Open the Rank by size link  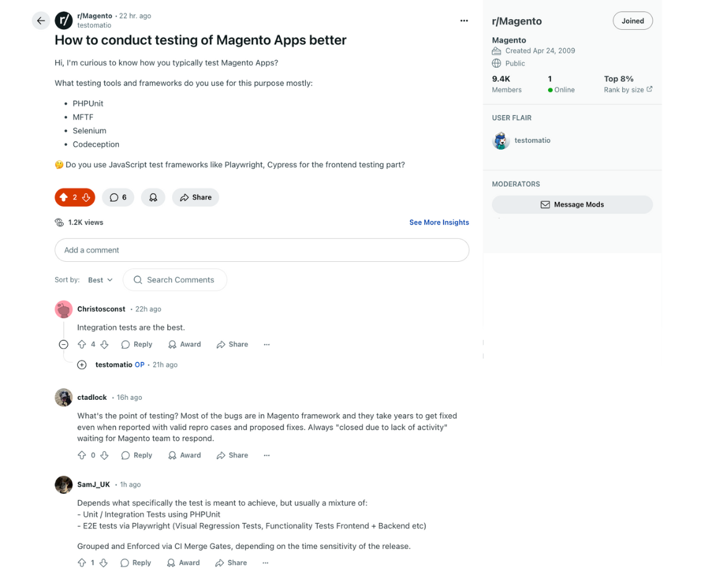(x=628, y=90)
